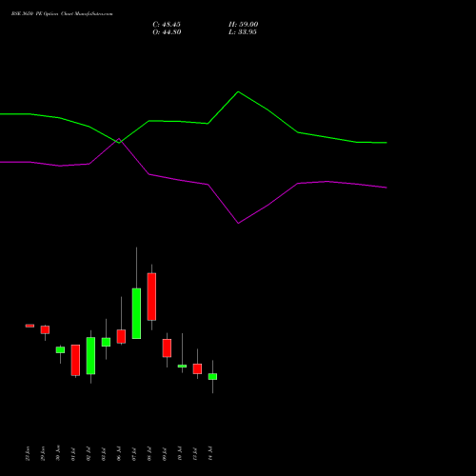Click the green candle on 02 Jul
The height and width of the screenshot is (476, 476).
90,356
